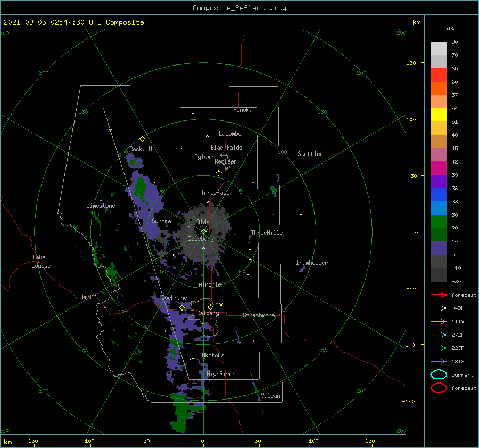
Task: Click the Banff town label
Action: point(88,297)
